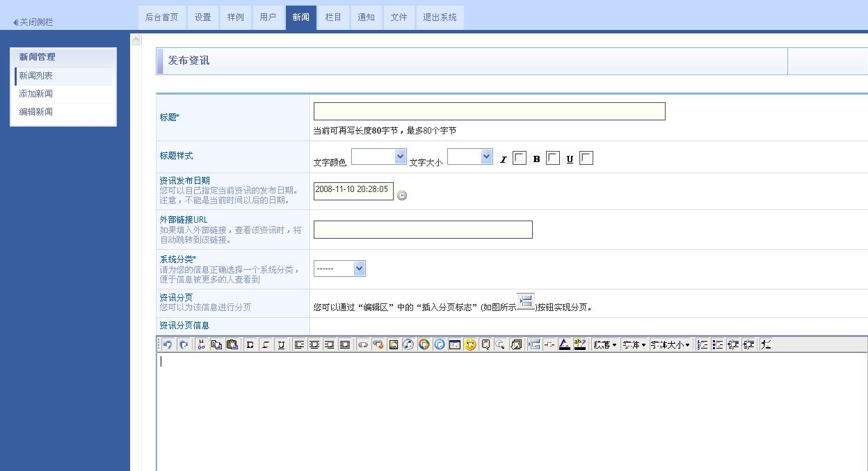The width and height of the screenshot is (868, 471).
Task: Open the date picker clock icon
Action: (402, 195)
